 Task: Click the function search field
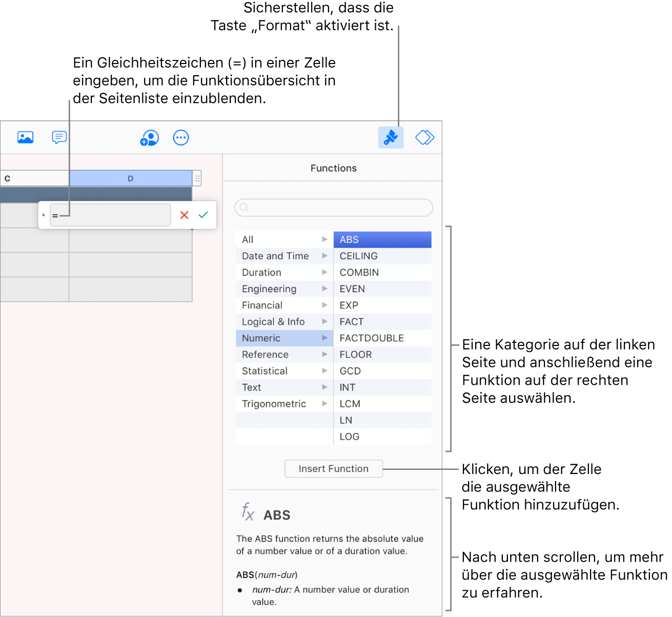click(334, 208)
